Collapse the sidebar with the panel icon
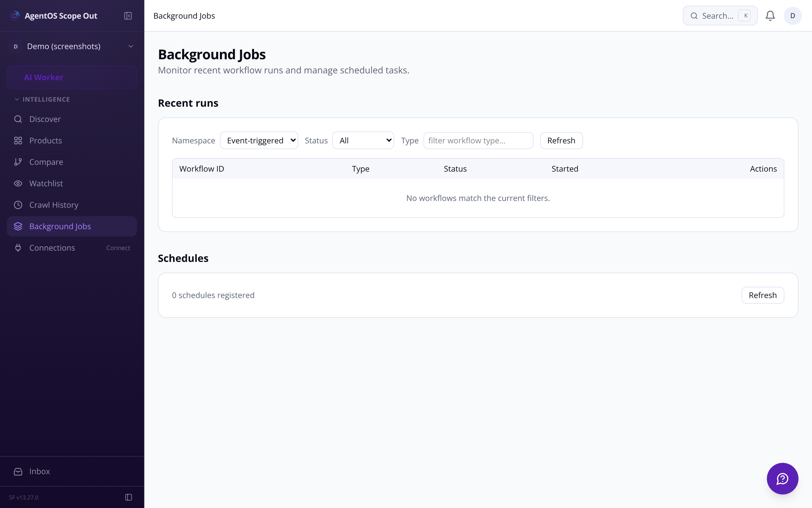This screenshot has height=508, width=812. click(x=128, y=16)
